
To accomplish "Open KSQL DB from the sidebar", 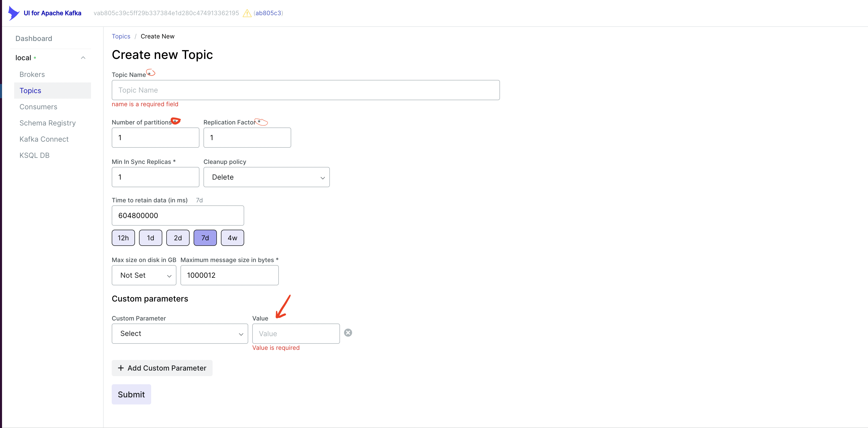I will (x=34, y=155).
